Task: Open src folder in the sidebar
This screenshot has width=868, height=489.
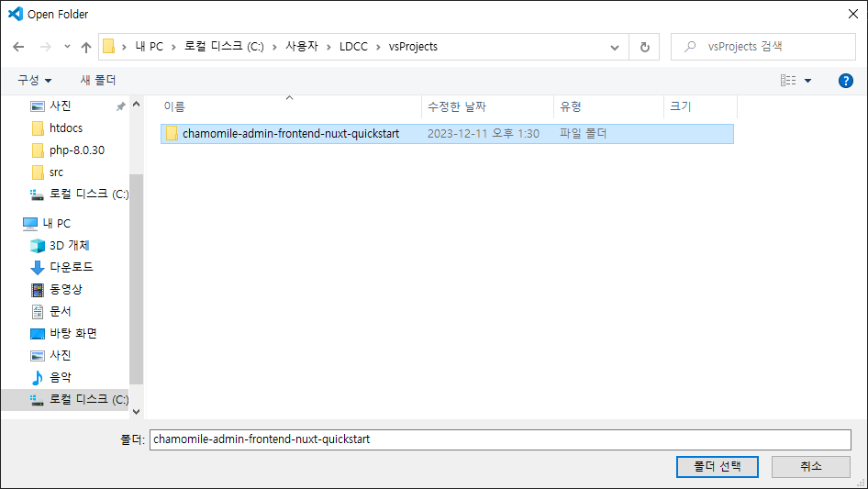Action: tap(56, 172)
